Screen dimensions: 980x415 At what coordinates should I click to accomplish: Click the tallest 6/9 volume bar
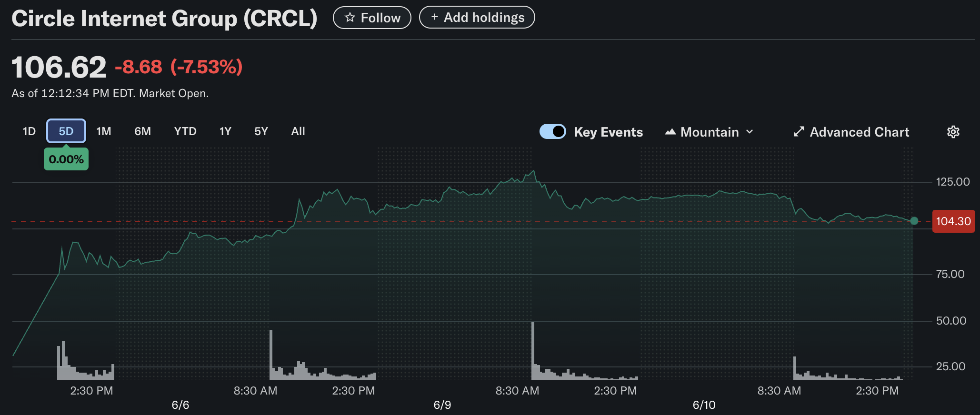533,351
